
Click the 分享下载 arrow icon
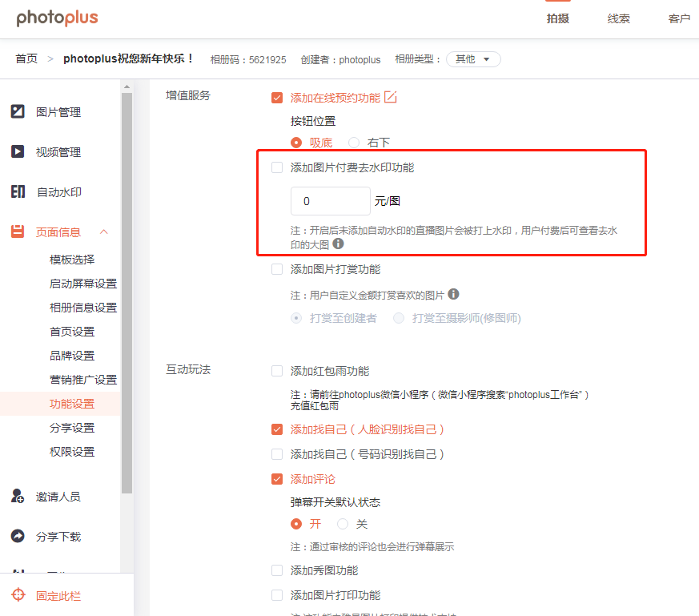(18, 536)
